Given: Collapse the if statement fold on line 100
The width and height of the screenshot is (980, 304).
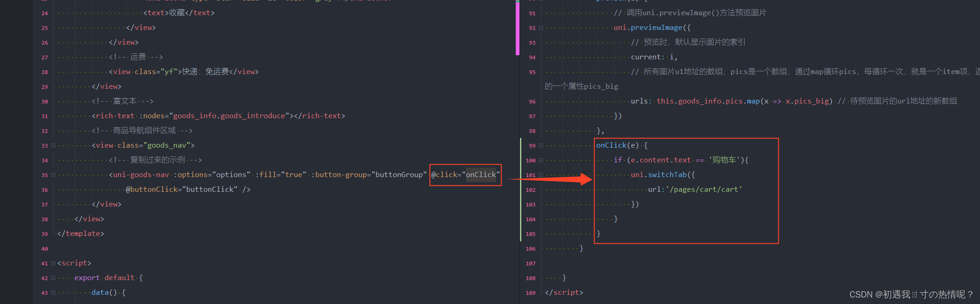Looking at the screenshot, I should [541, 161].
